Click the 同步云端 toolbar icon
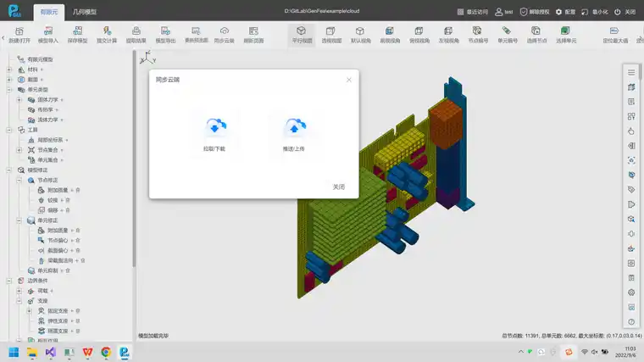 (224, 34)
